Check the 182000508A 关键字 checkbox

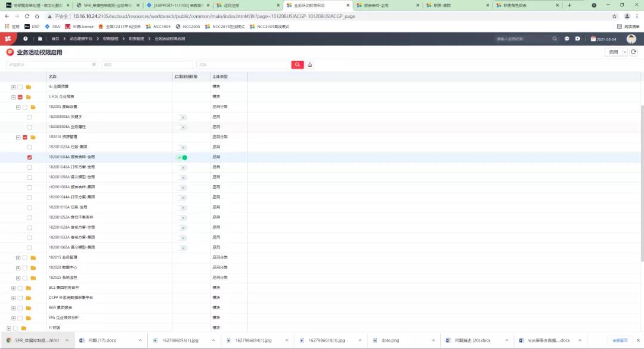(29, 117)
